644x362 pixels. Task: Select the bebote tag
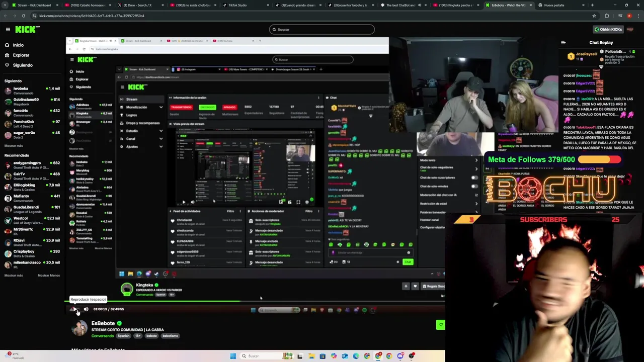[151, 336]
